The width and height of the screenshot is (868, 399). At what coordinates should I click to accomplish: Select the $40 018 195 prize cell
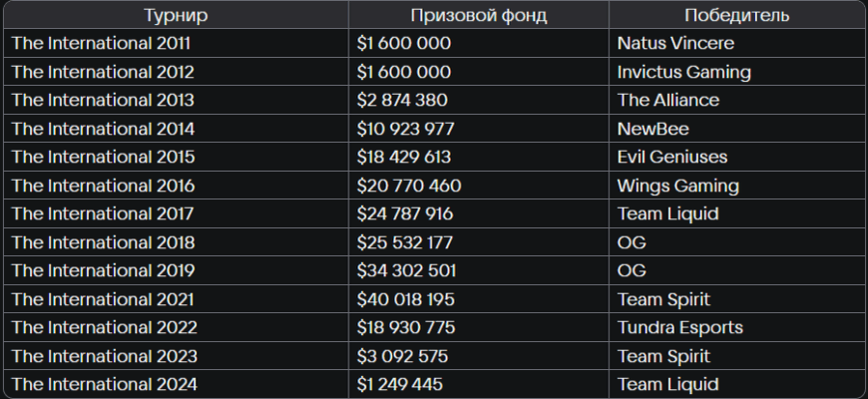[x=406, y=299]
